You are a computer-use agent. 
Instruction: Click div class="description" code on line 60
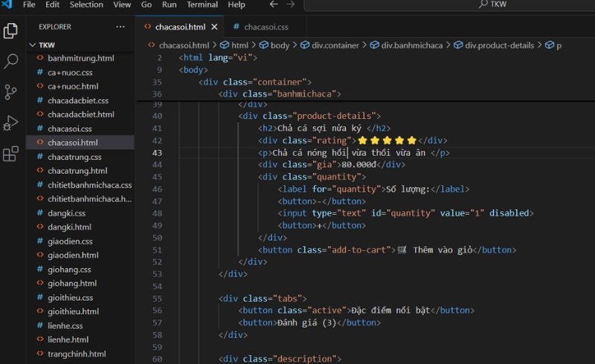[x=280, y=359]
